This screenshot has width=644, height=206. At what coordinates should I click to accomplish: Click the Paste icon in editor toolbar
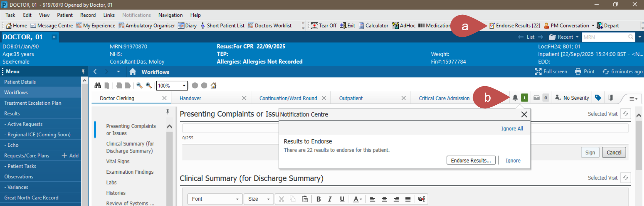tap(305, 199)
